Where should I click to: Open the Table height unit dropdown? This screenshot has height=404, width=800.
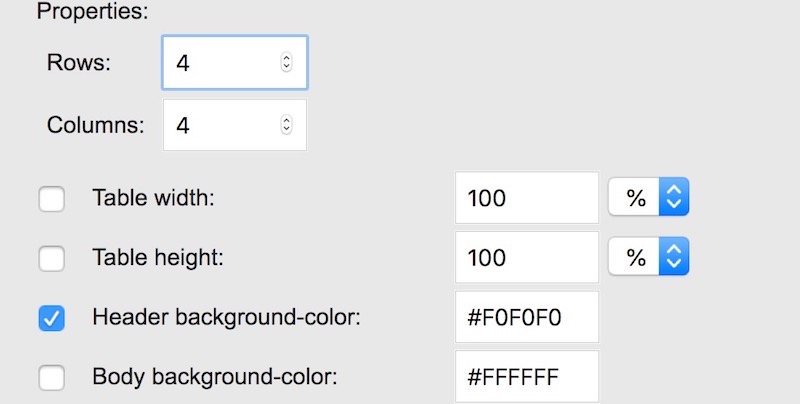(x=648, y=256)
